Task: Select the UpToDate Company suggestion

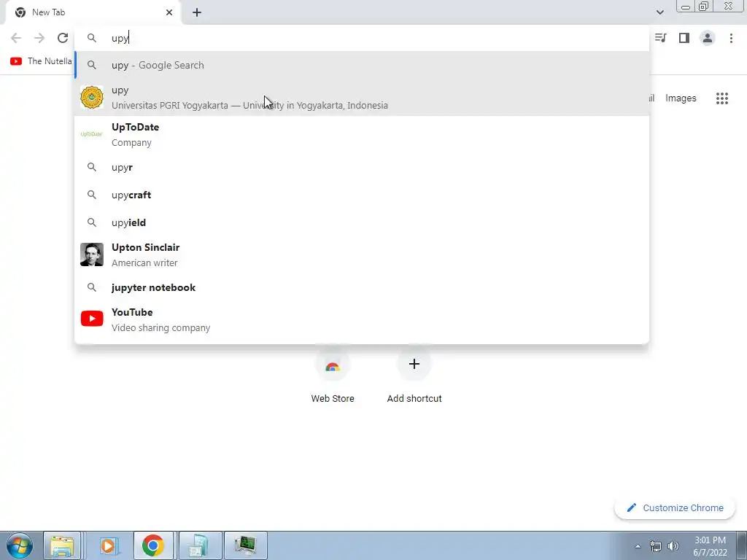Action: pyautogui.click(x=362, y=135)
